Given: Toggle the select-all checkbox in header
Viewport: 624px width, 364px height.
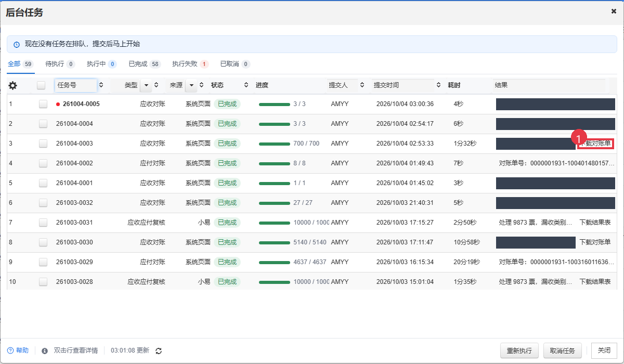Looking at the screenshot, I should tap(41, 85).
